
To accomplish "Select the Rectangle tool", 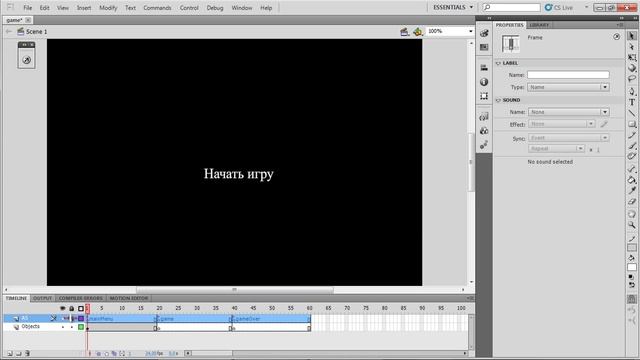I will coord(631,124).
